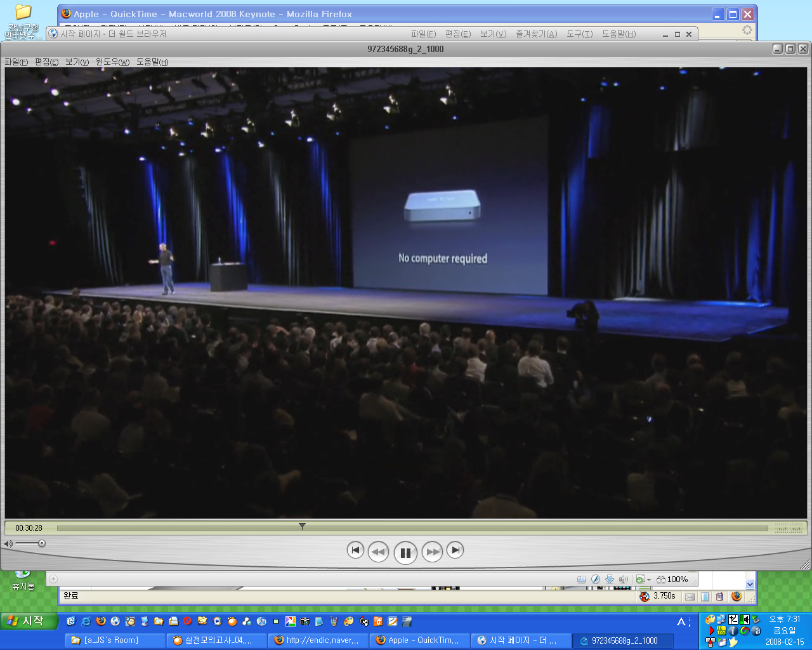Click the QuickTime timeline playhead marker

click(302, 526)
